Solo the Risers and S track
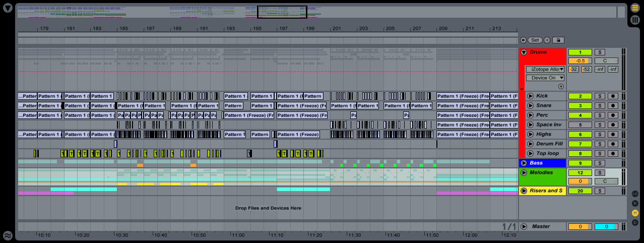Screen dimensions: 644x243 tap(600, 191)
